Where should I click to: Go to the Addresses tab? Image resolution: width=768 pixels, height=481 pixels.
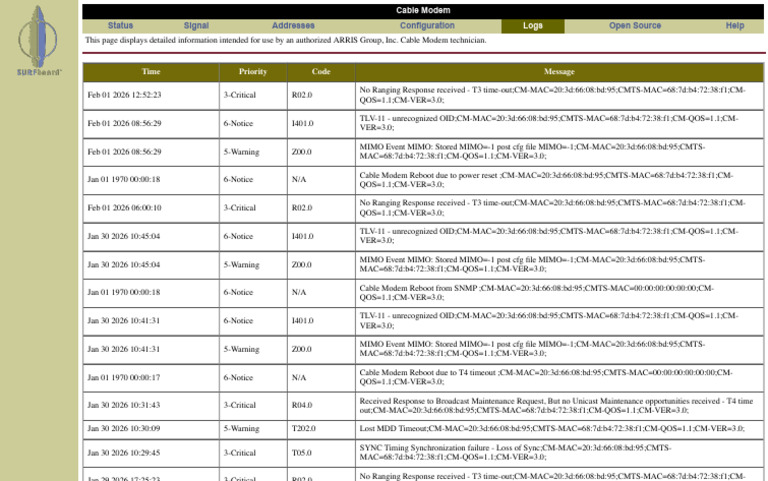[x=293, y=25]
